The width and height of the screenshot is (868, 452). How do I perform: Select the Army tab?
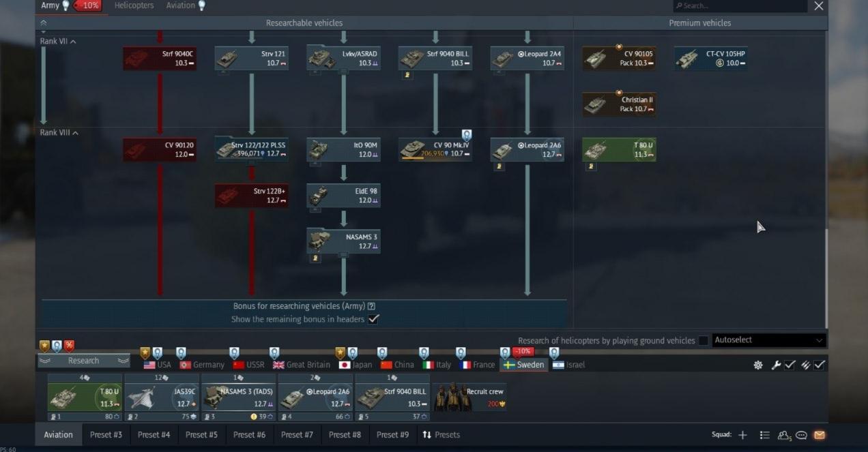tap(50, 5)
